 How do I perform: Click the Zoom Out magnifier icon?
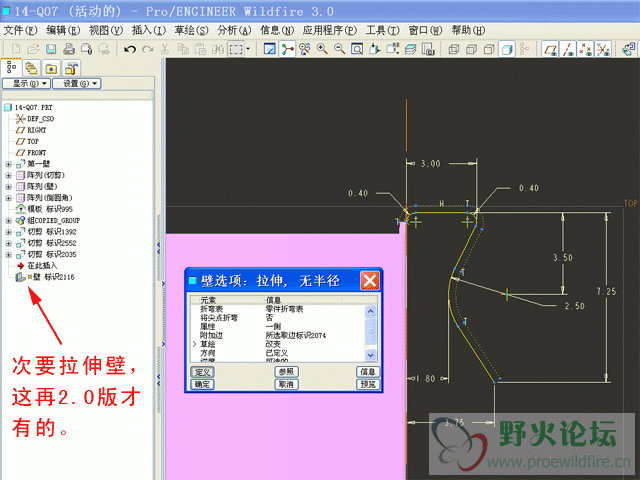pos(340,49)
